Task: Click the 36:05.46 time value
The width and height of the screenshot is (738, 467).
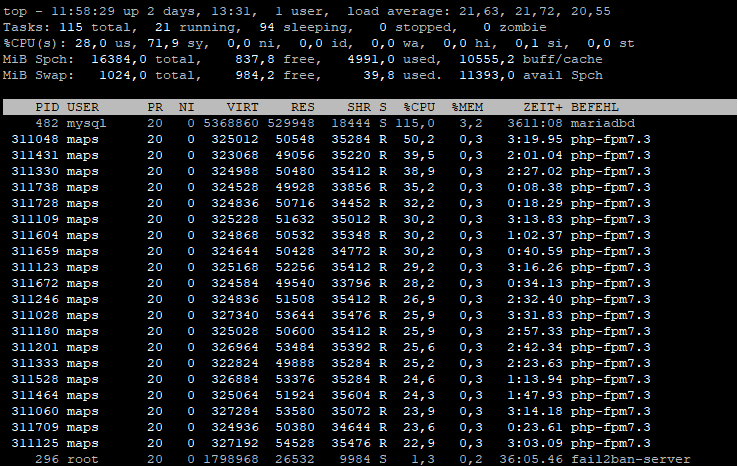Action: coord(530,459)
